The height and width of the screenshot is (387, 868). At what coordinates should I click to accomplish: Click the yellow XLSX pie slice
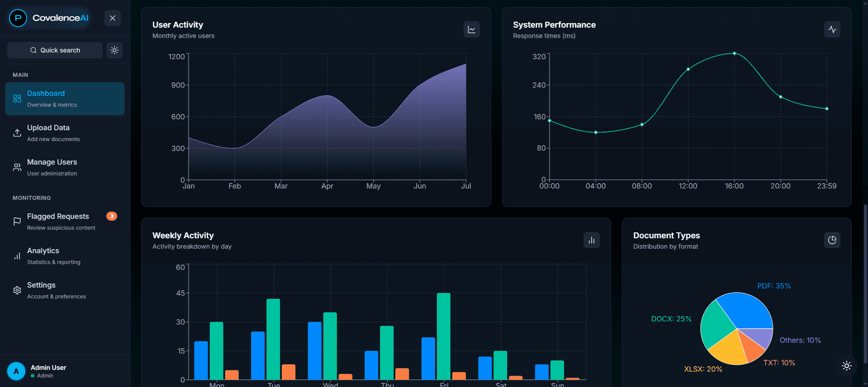(x=729, y=349)
